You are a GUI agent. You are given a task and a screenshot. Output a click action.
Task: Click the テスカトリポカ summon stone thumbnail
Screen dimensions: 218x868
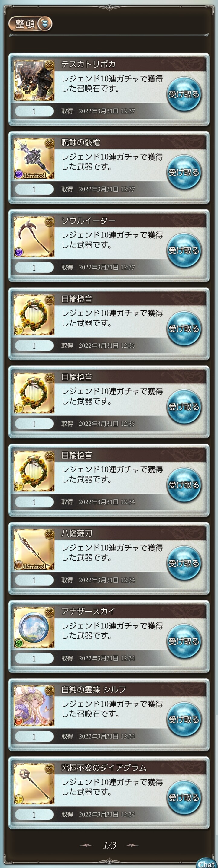[x=34, y=81]
